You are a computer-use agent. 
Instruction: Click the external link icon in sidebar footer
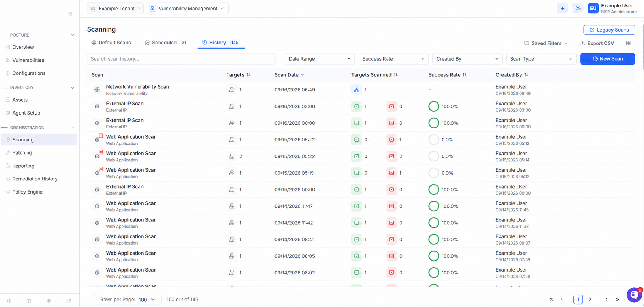click(x=68, y=301)
